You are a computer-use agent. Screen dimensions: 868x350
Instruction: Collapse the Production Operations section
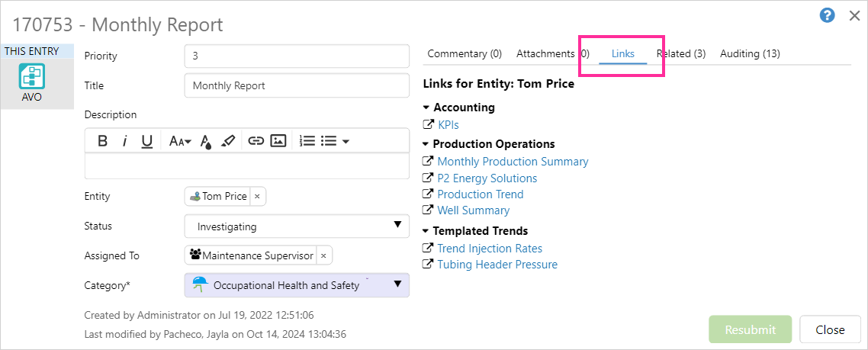pos(426,144)
